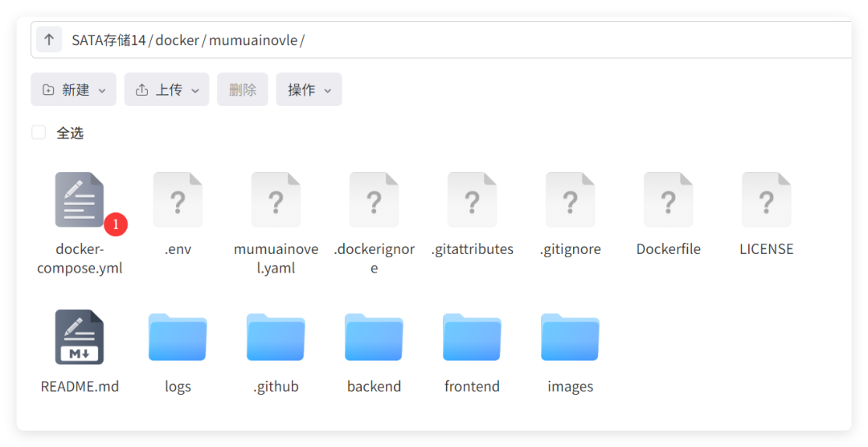The height and width of the screenshot is (447, 868).
Task: Click the .gitattributes name label
Action: coord(473,249)
